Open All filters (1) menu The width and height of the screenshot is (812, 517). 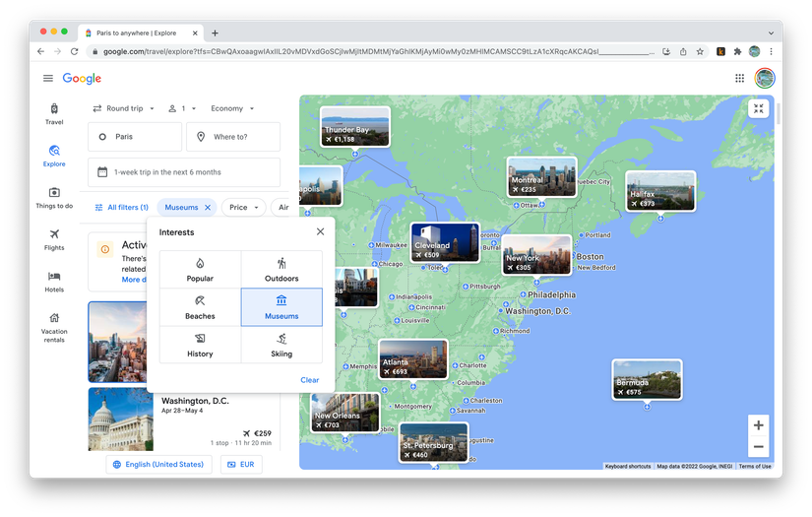pyautogui.click(x=121, y=208)
